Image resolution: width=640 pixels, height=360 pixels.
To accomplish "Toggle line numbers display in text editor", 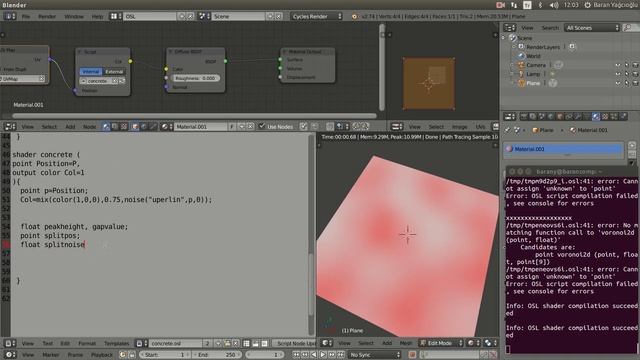I will tap(247, 343).
